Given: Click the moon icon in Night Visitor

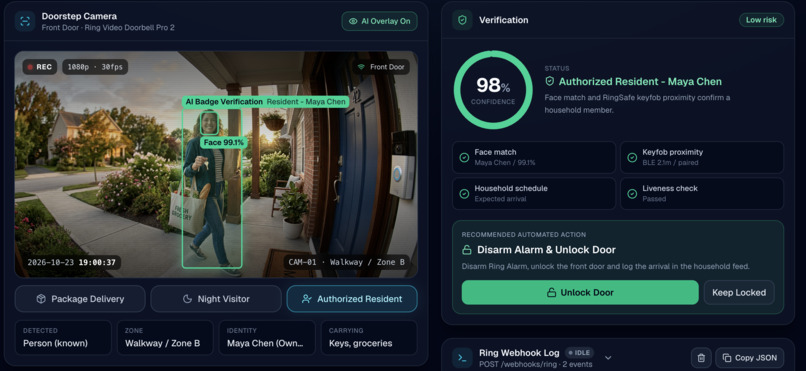Looking at the screenshot, I should (x=188, y=299).
